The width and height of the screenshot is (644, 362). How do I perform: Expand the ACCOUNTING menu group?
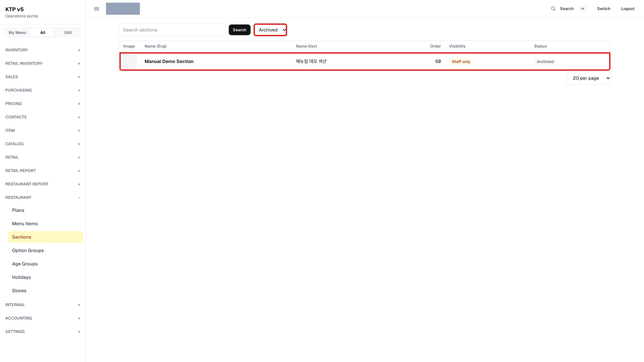click(43, 318)
